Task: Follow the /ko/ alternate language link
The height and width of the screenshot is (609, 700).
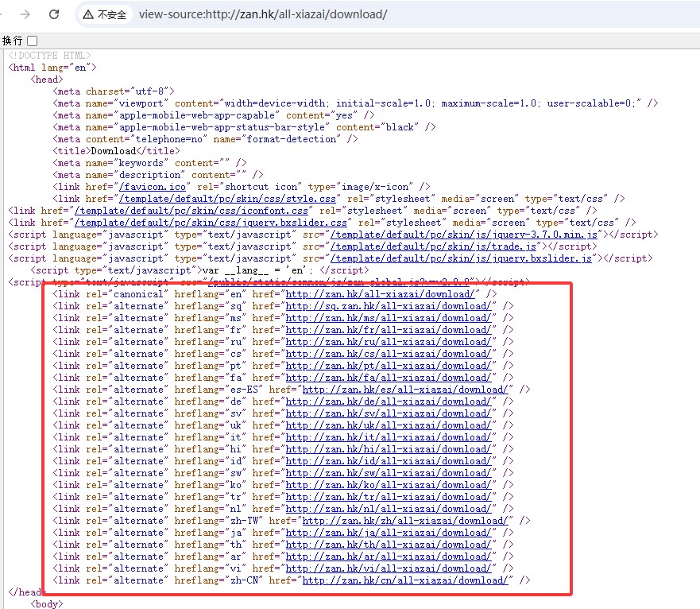Action: [x=389, y=485]
